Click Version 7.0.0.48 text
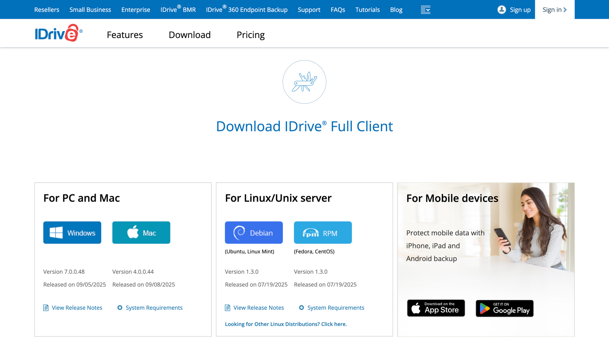 pos(64,272)
